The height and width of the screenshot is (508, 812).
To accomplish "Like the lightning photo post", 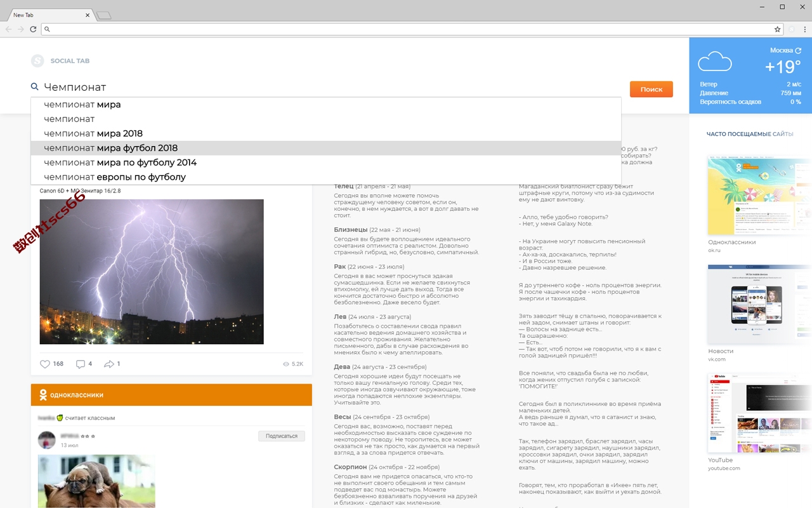I will point(45,364).
